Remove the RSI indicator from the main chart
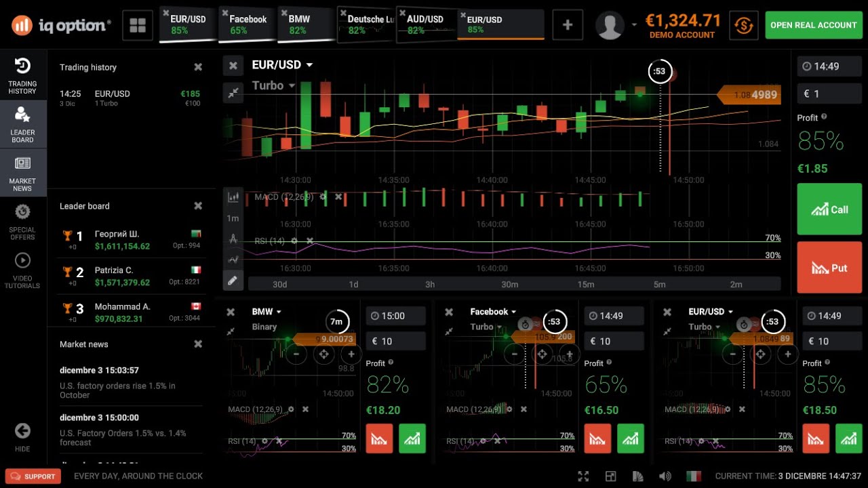 pyautogui.click(x=310, y=241)
